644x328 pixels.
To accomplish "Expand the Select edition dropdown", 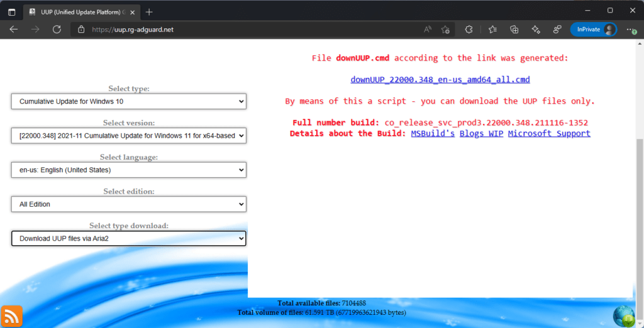I will [x=128, y=204].
